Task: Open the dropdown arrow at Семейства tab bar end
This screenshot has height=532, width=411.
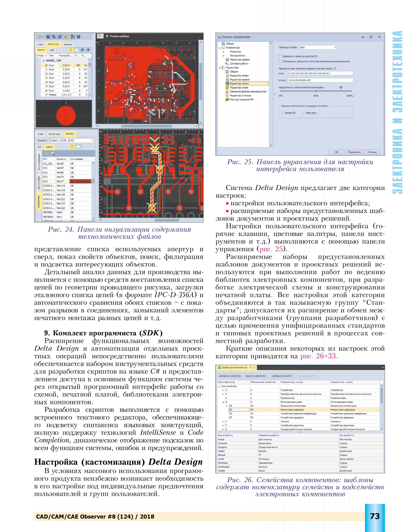Action: [x=383, y=367]
